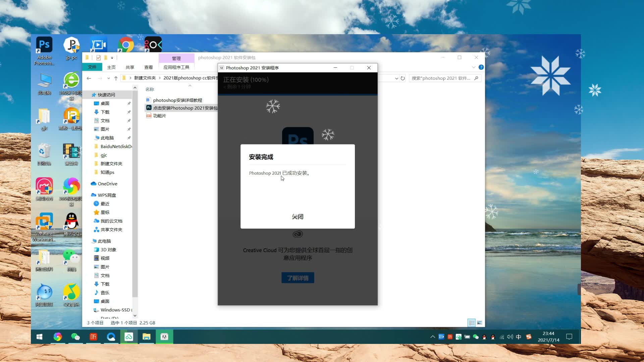Open 此电脑 desktop icon

tap(44, 84)
